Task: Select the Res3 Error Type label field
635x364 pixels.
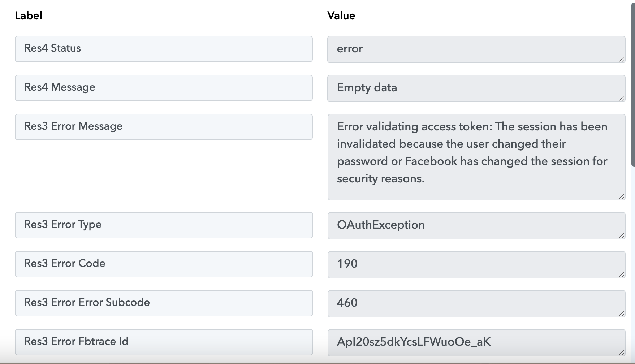Action: (x=164, y=225)
